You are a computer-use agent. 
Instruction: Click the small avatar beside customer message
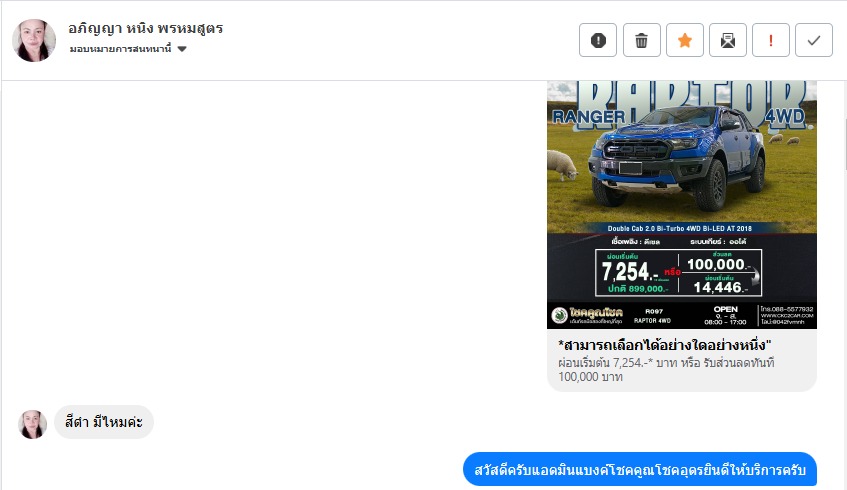(32, 424)
